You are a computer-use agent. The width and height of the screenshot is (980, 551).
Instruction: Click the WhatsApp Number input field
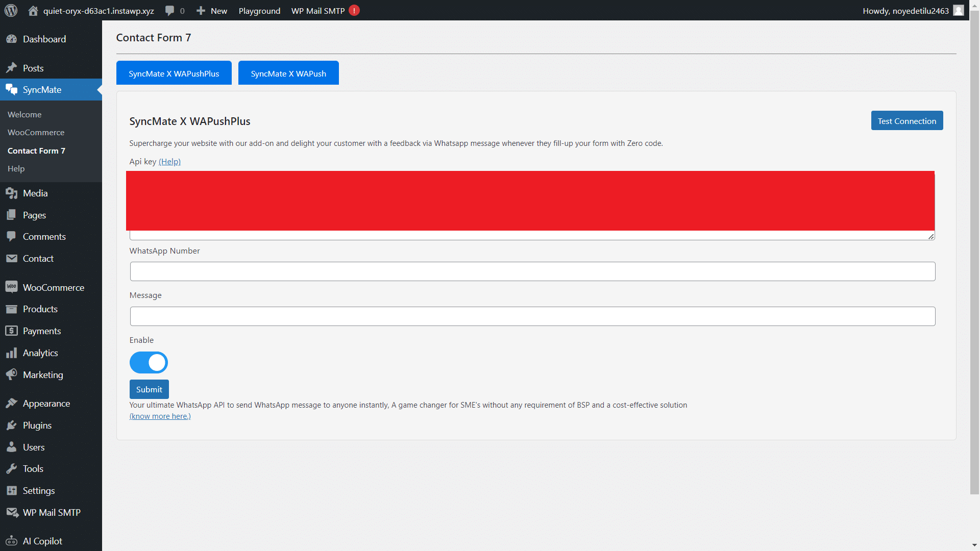(532, 271)
